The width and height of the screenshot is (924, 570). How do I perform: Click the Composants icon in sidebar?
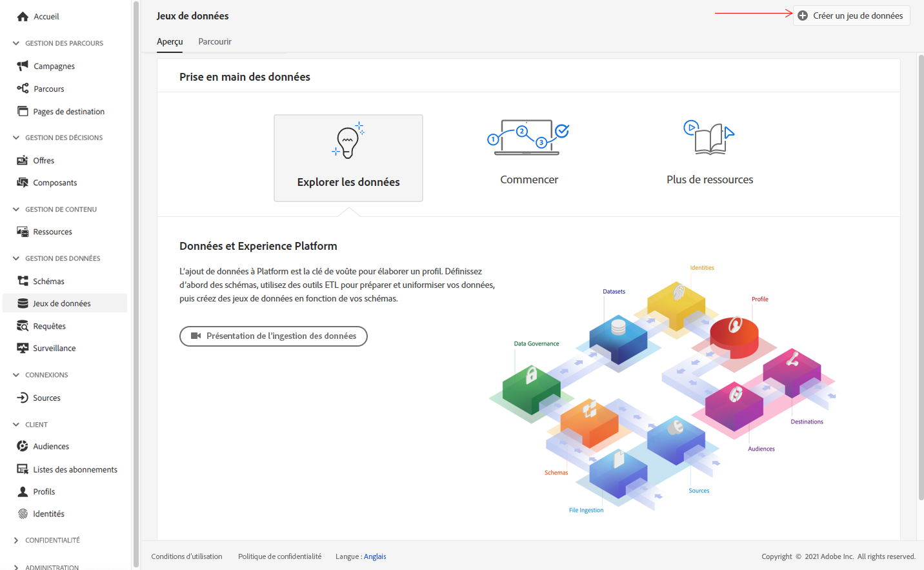click(x=23, y=183)
